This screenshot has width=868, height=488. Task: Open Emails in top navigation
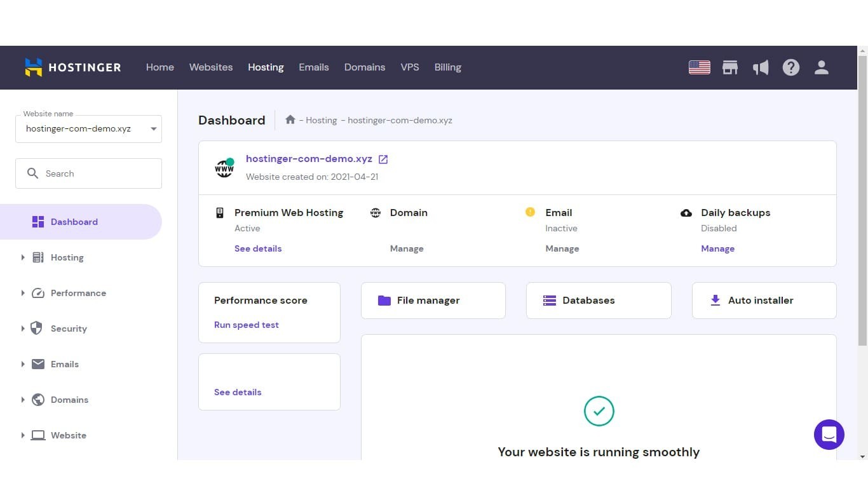click(x=314, y=67)
